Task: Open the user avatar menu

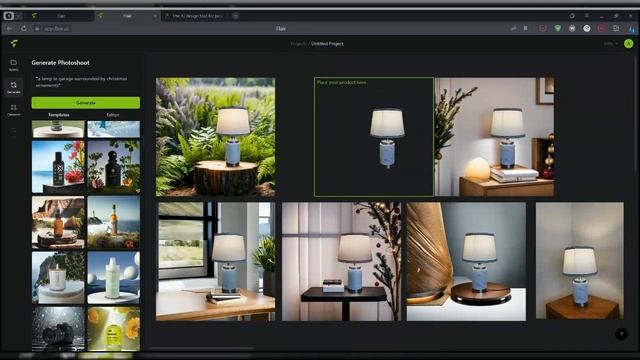Action: (629, 43)
